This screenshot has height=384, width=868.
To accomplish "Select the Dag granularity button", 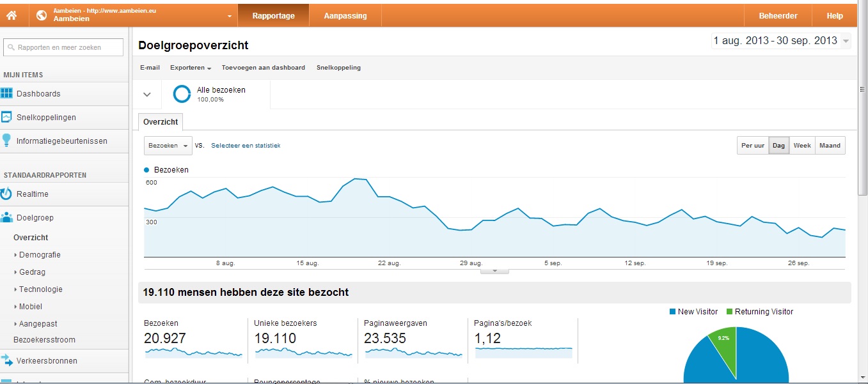I will coord(778,146).
